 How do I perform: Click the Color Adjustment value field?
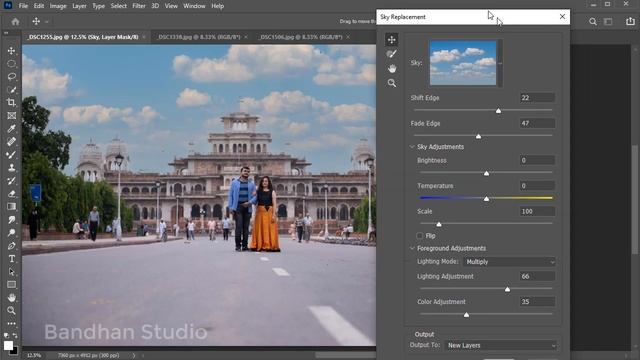pyautogui.click(x=537, y=302)
